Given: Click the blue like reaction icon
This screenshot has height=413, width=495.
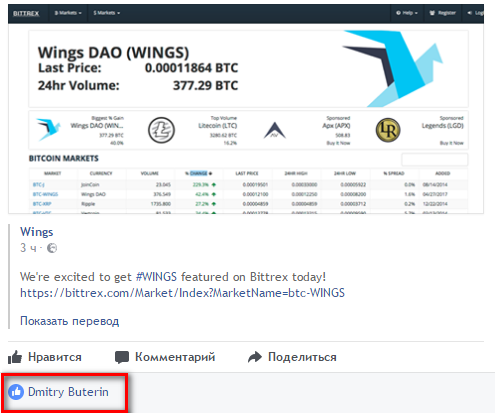Looking at the screenshot, I should tap(16, 392).
